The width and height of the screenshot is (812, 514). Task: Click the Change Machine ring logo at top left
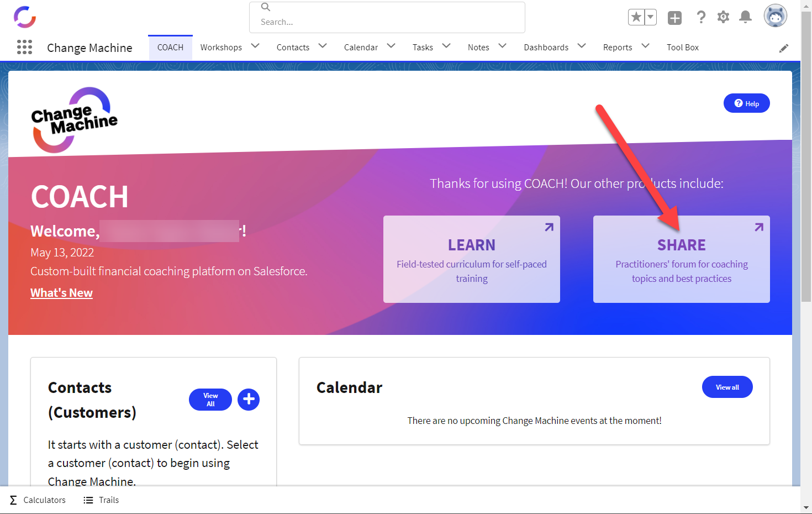(25, 17)
